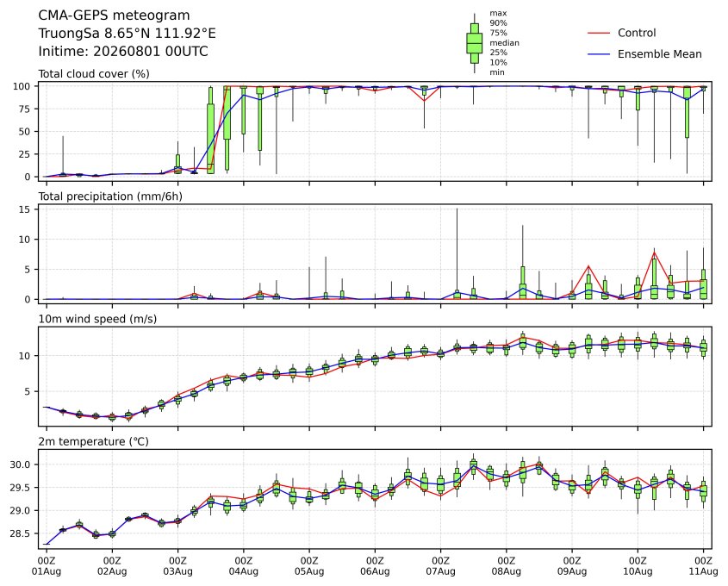
Task: Click the red Control legend line
Action: click(599, 33)
